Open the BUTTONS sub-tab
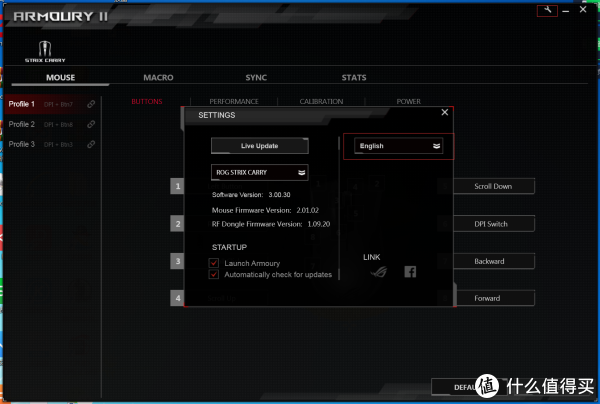Image resolution: width=600 pixels, height=404 pixels. click(x=147, y=101)
